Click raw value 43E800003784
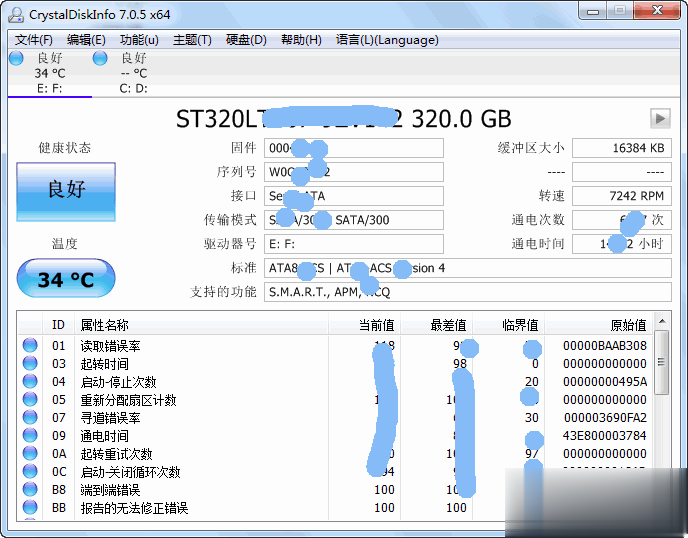This screenshot has width=688, height=538. (x=605, y=436)
